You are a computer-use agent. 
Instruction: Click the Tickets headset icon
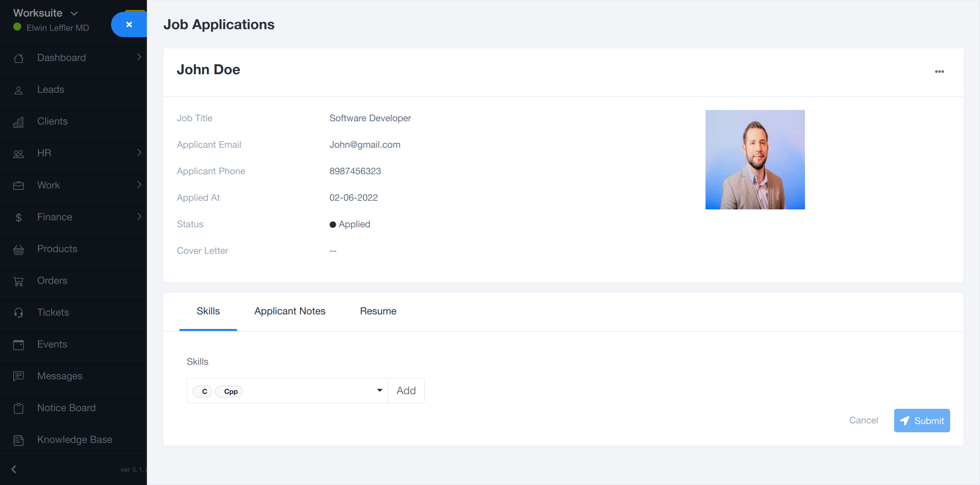click(18, 313)
